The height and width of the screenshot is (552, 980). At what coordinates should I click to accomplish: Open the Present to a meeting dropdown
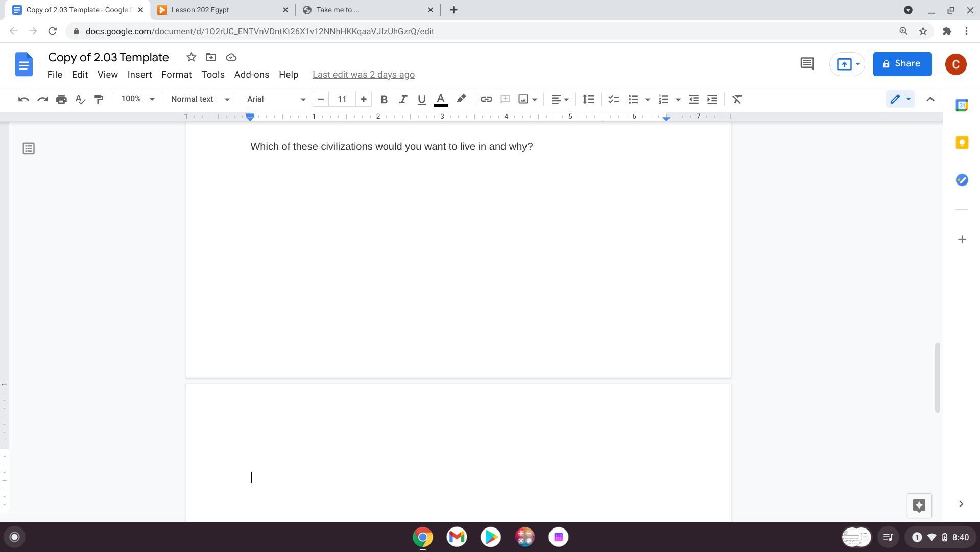[858, 64]
